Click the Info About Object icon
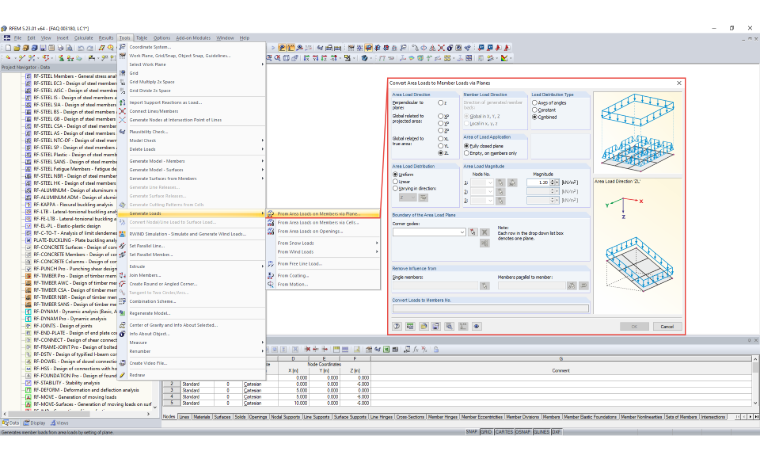The image size is (760, 459). coord(123,333)
